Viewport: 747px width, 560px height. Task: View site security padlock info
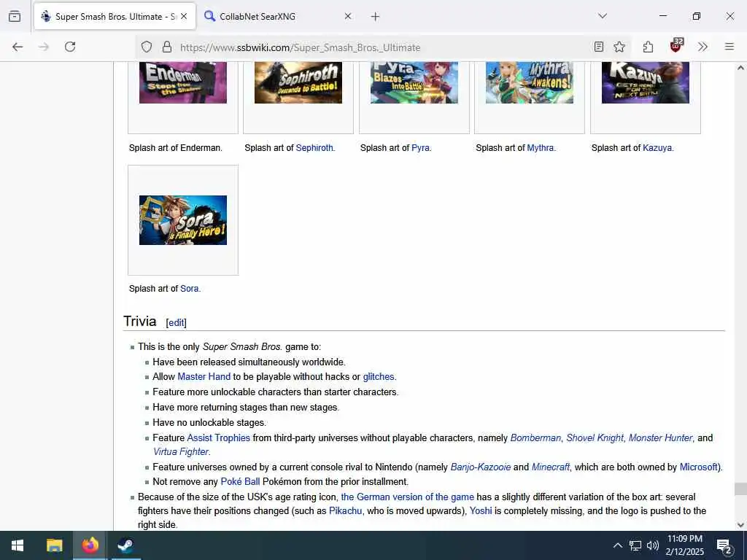click(x=167, y=47)
